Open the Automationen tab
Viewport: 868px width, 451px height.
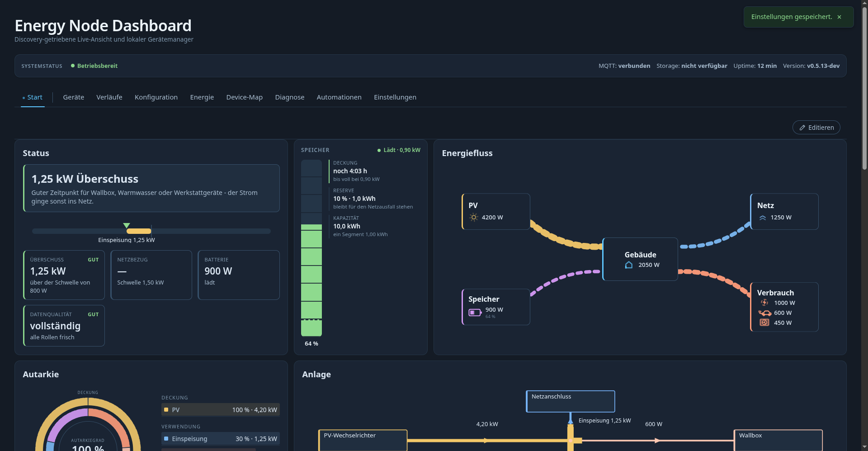coord(339,97)
